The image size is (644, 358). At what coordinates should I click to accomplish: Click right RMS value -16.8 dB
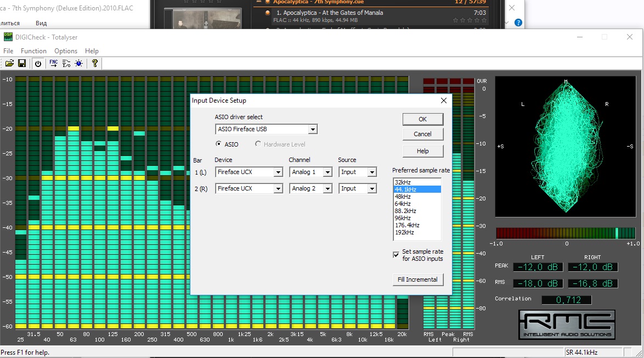(x=592, y=284)
